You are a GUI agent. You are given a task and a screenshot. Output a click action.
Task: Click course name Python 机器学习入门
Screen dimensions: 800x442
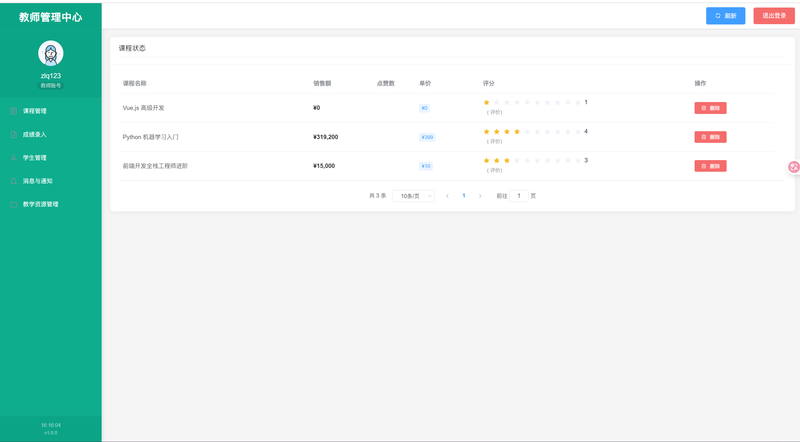(x=151, y=137)
